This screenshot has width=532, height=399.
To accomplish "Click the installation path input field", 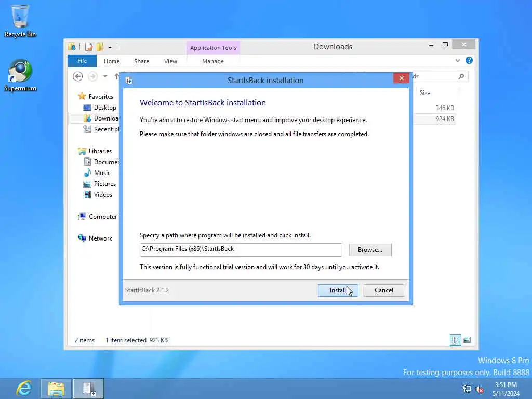I will (x=241, y=249).
